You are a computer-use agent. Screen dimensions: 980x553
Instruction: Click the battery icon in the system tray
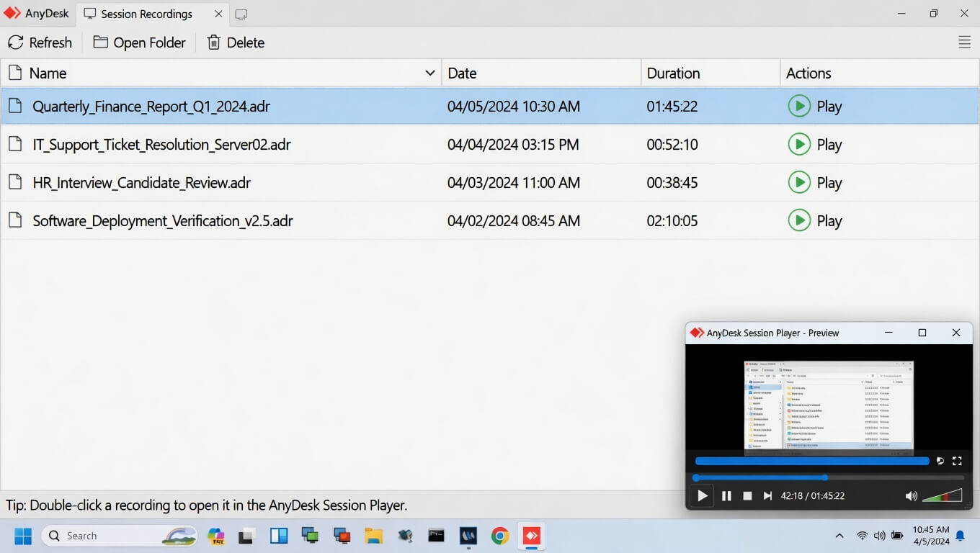(x=897, y=536)
